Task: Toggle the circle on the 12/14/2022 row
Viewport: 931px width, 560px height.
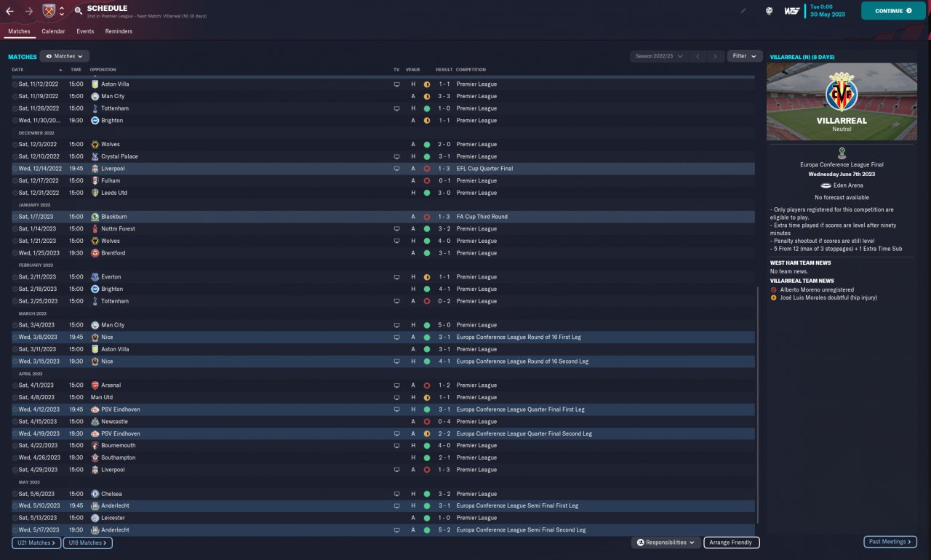Action: pos(15,169)
